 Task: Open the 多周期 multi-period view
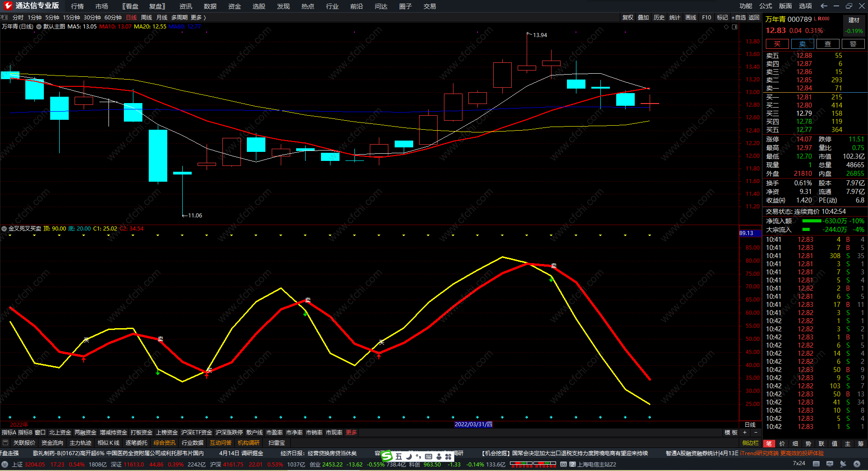tap(179, 18)
